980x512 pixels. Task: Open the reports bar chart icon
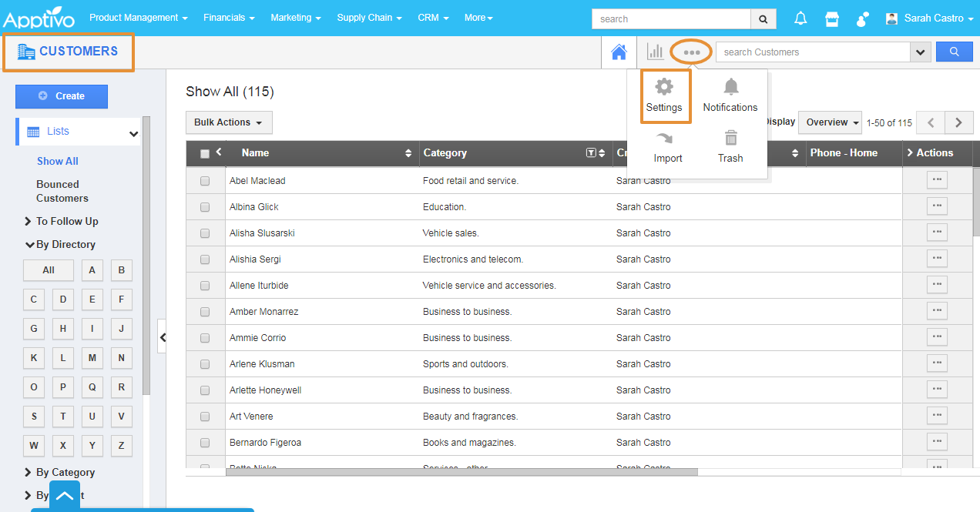(655, 52)
